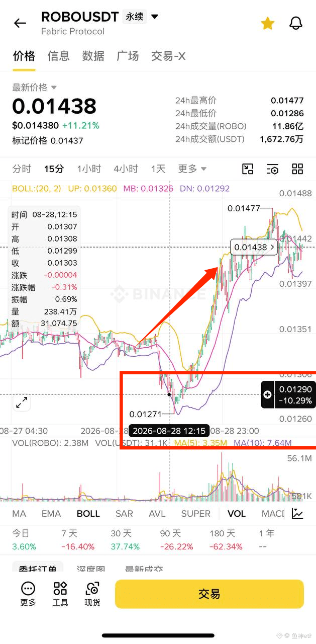Toggle the favorite star icon
316x644 pixels.
(x=267, y=23)
